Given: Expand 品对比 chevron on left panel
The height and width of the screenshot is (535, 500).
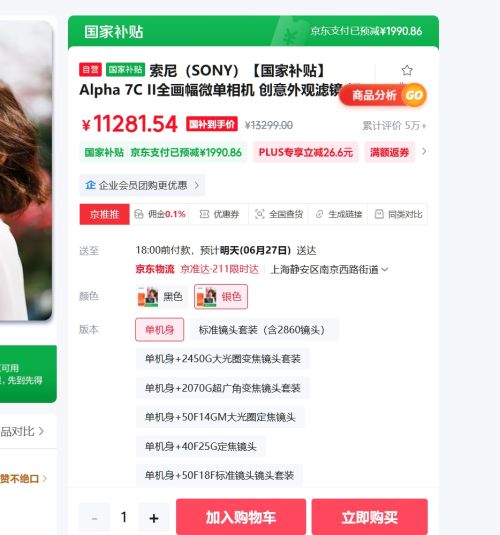Looking at the screenshot, I should click(41, 431).
